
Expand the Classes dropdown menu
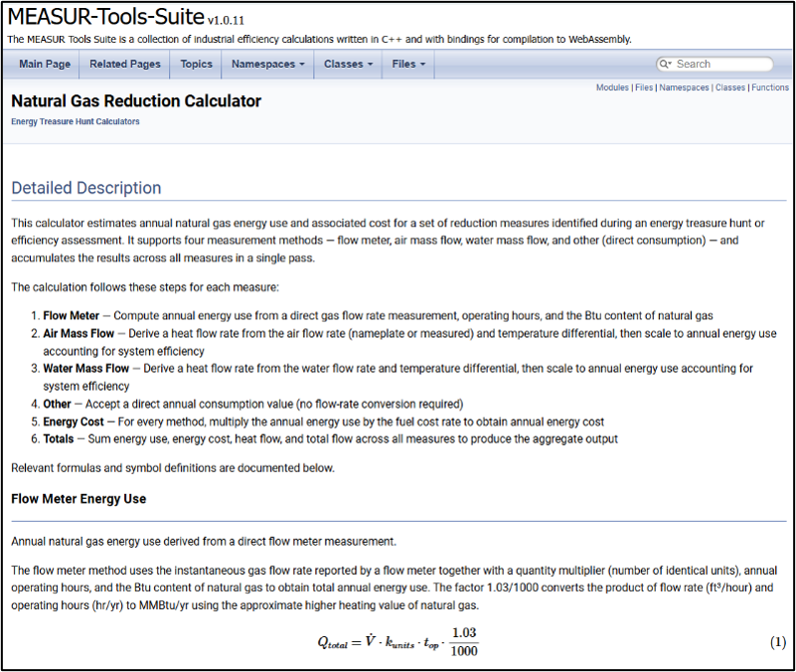pyautogui.click(x=348, y=64)
